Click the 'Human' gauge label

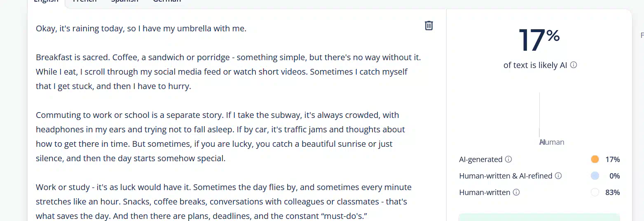tap(552, 142)
